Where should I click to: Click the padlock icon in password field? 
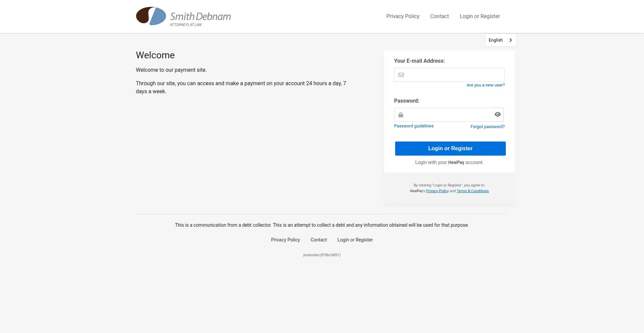click(400, 115)
